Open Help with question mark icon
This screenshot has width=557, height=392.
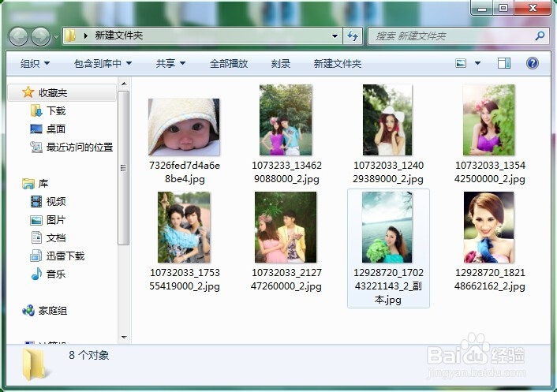tap(532, 63)
